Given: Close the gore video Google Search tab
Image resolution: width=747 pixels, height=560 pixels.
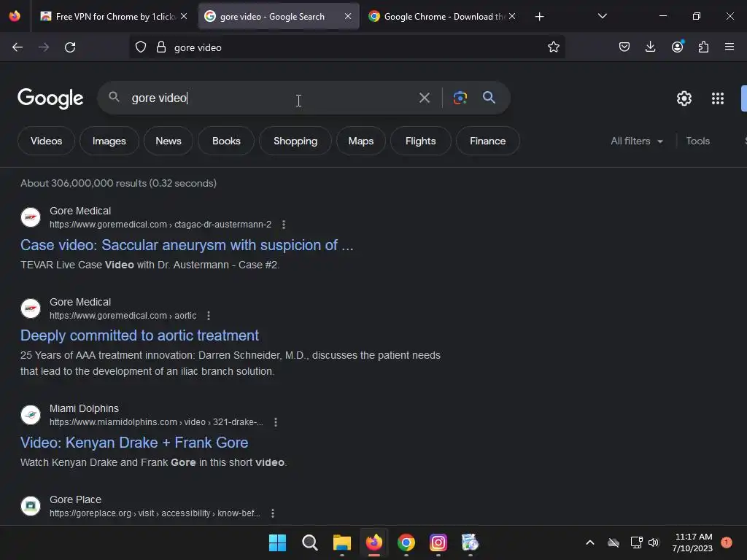Looking at the screenshot, I should (348, 16).
